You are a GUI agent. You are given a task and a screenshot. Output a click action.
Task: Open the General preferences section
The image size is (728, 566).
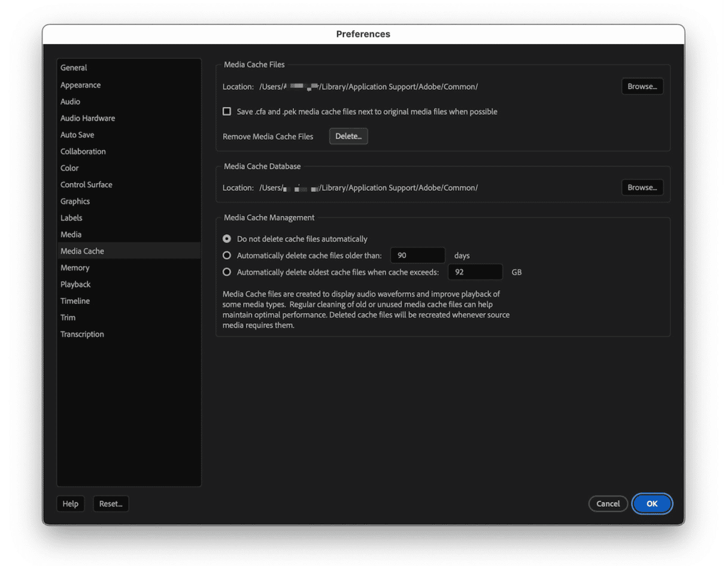74,68
